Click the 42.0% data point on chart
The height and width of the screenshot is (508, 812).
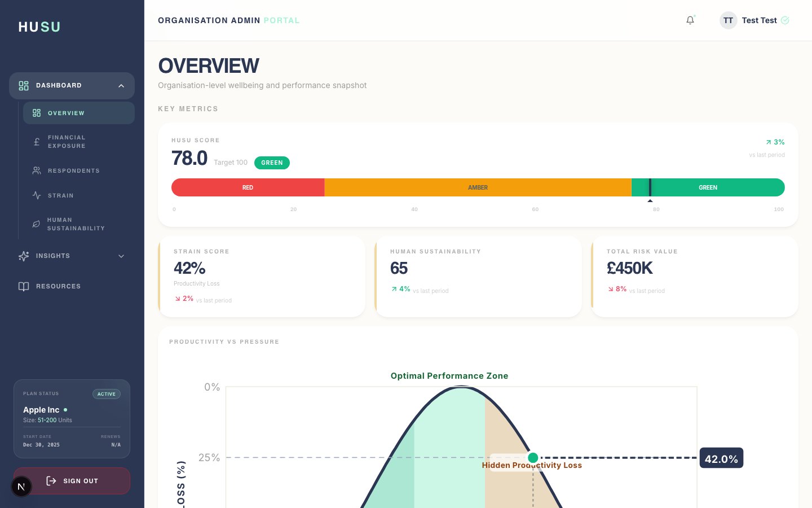(533, 458)
